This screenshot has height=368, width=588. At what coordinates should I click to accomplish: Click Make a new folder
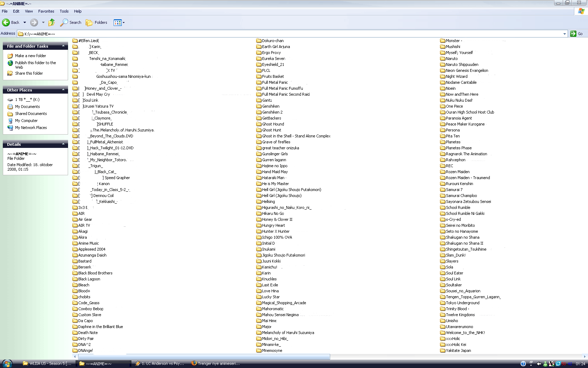tap(30, 56)
